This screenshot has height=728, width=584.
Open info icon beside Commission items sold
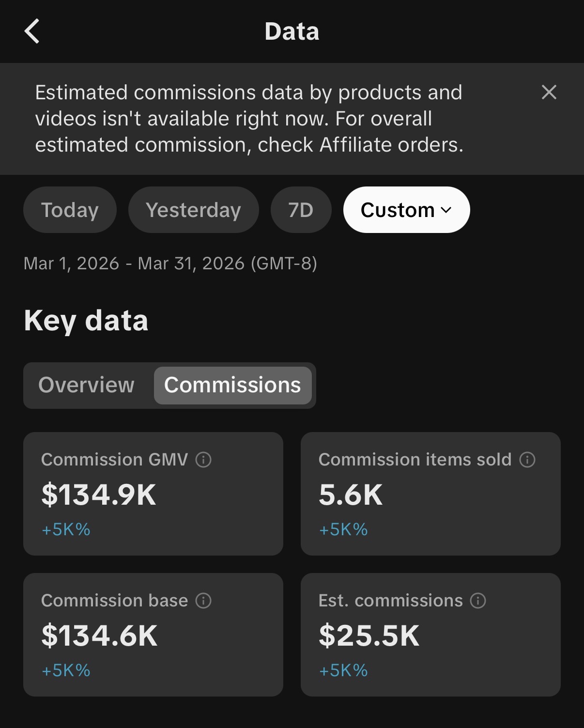tap(527, 459)
